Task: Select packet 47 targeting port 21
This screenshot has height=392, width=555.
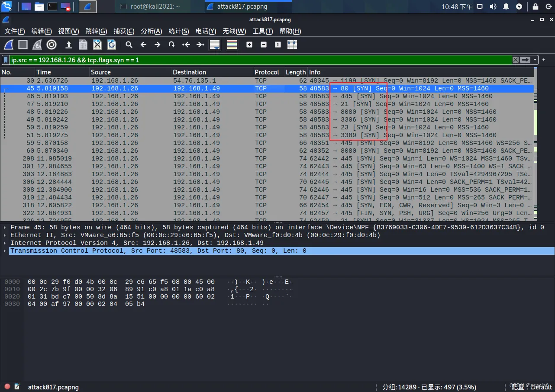Action: tap(267, 104)
